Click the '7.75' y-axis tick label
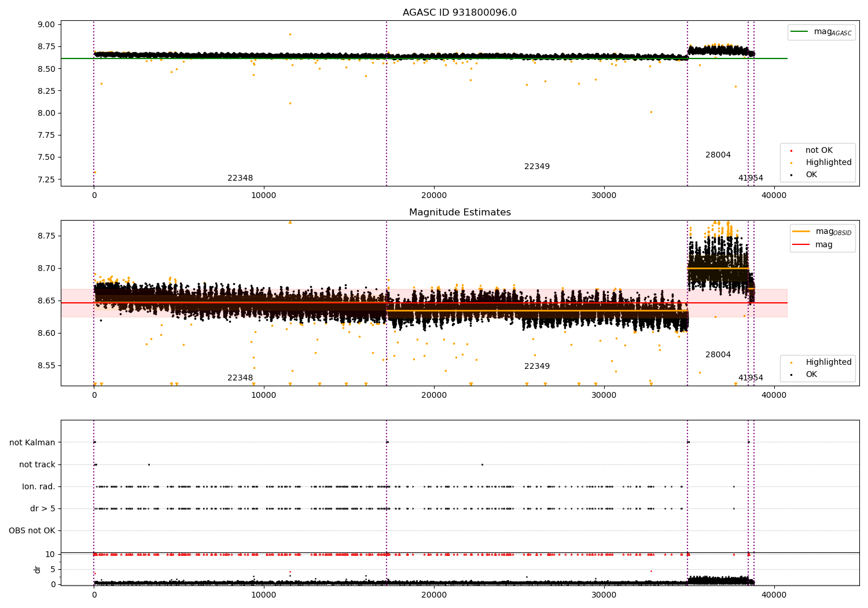The image size is (868, 608). click(46, 135)
